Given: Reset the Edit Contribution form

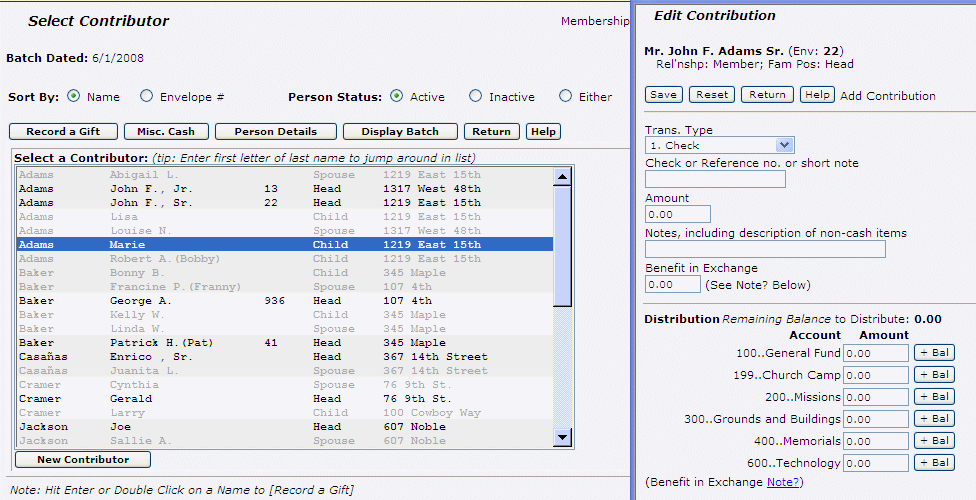Looking at the screenshot, I should point(712,95).
